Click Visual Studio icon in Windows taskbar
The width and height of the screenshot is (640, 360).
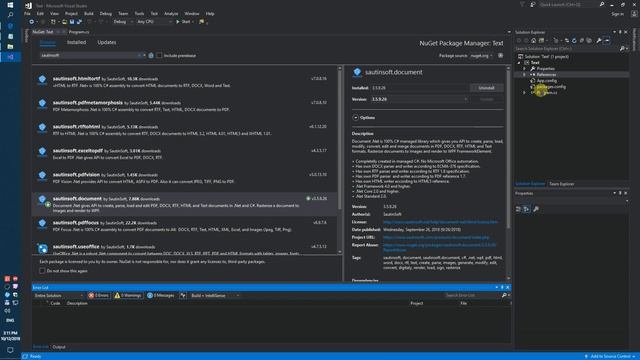(11, 57)
